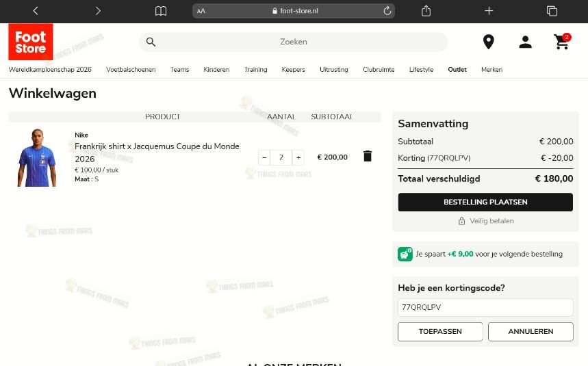Viewport: 588px width, 366px height.
Task: Open the Merken menu
Action: pyautogui.click(x=491, y=69)
